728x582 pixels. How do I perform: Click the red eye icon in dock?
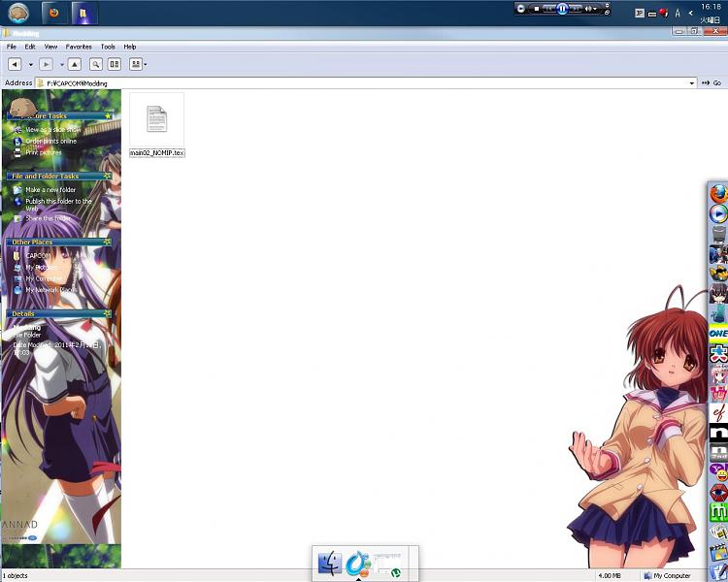point(718,492)
